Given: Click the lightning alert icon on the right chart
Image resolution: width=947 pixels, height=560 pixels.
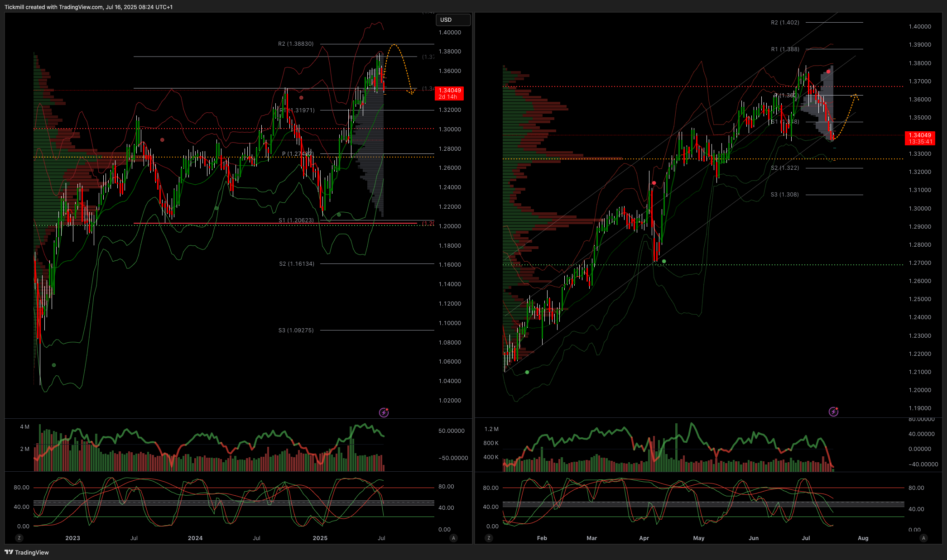Looking at the screenshot, I should [833, 412].
